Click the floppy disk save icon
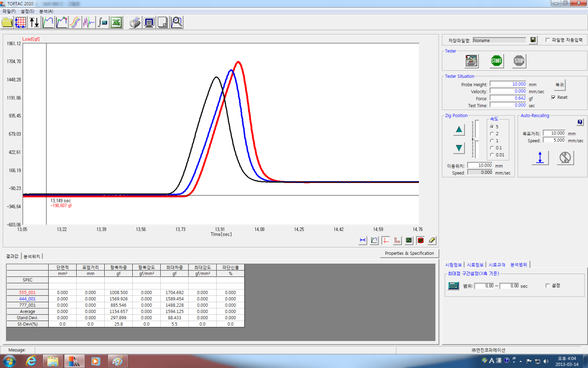The image size is (588, 368). point(533,40)
